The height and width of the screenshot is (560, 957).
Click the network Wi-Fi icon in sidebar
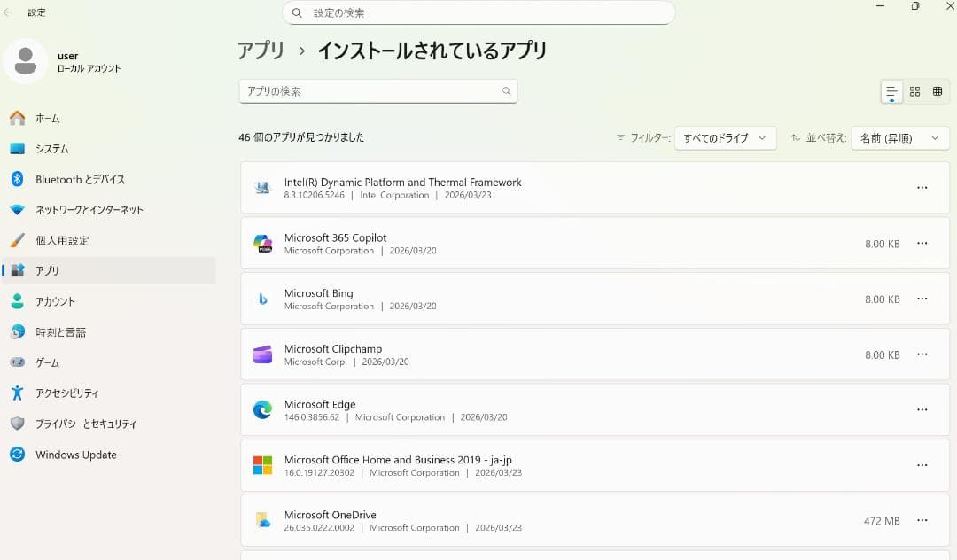point(17,210)
